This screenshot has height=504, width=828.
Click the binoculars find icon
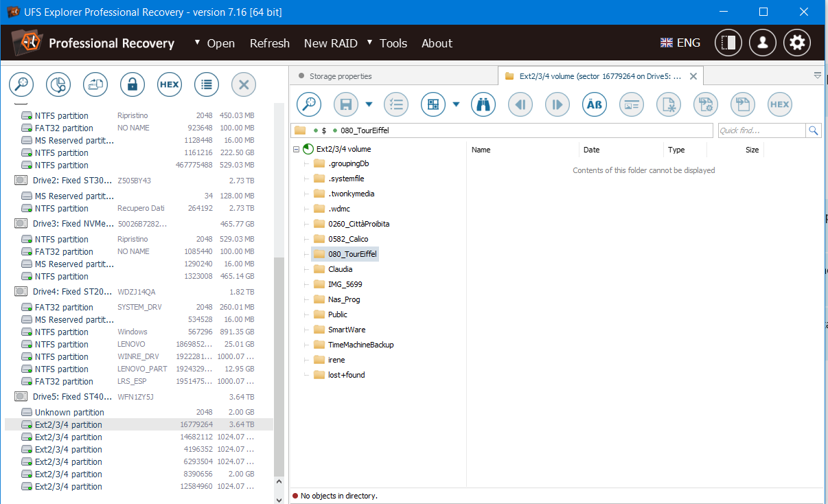483,104
